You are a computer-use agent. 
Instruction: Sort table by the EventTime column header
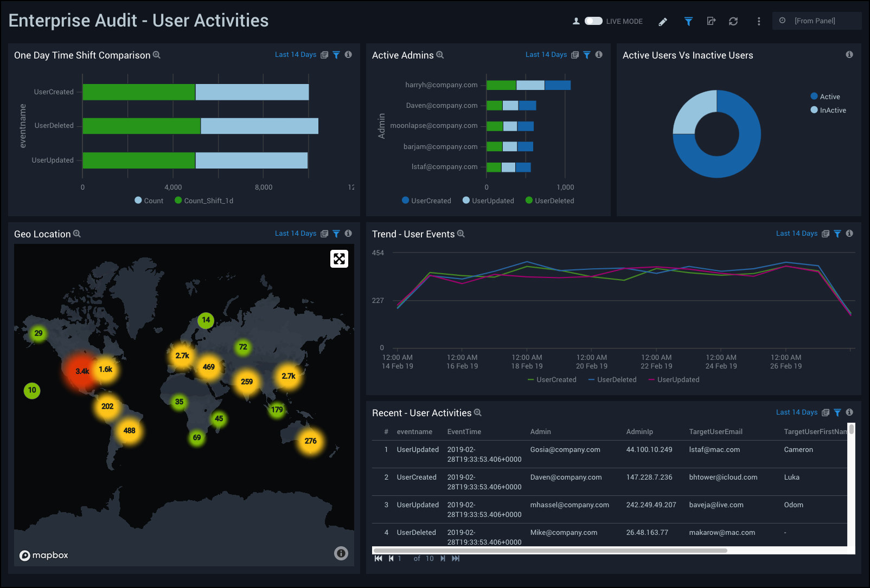click(464, 432)
